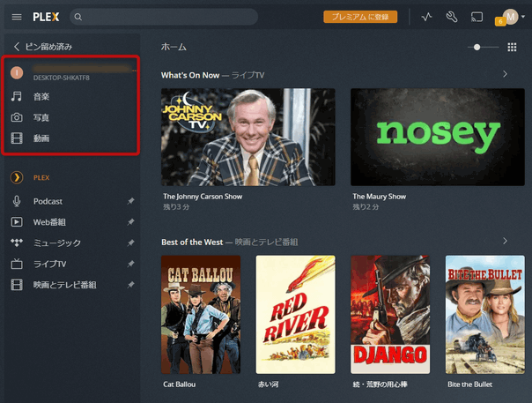
Task: Open Podcast in sidebar
Action: (x=48, y=201)
